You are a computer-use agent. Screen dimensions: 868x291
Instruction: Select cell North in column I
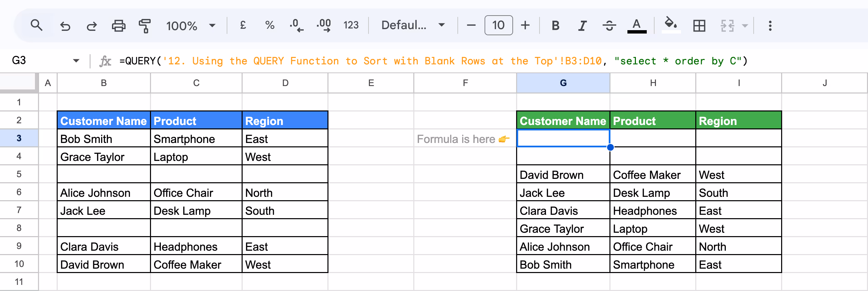[x=739, y=246]
